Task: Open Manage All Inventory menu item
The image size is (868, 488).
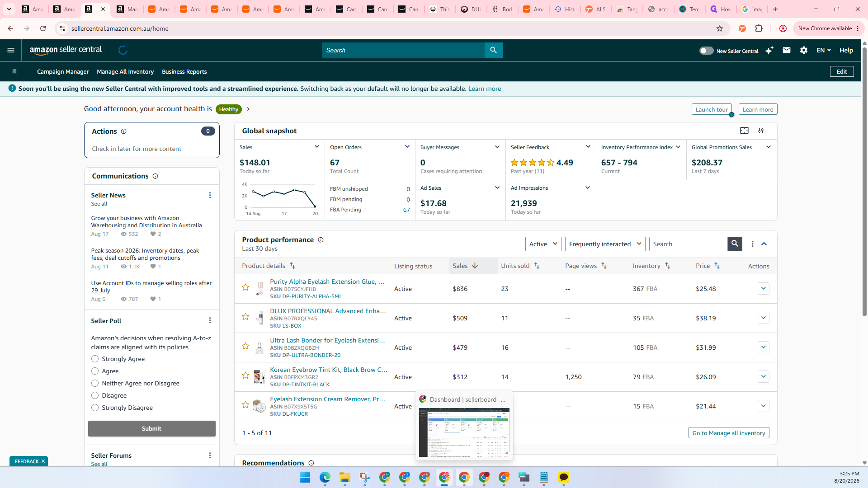Action: point(125,71)
